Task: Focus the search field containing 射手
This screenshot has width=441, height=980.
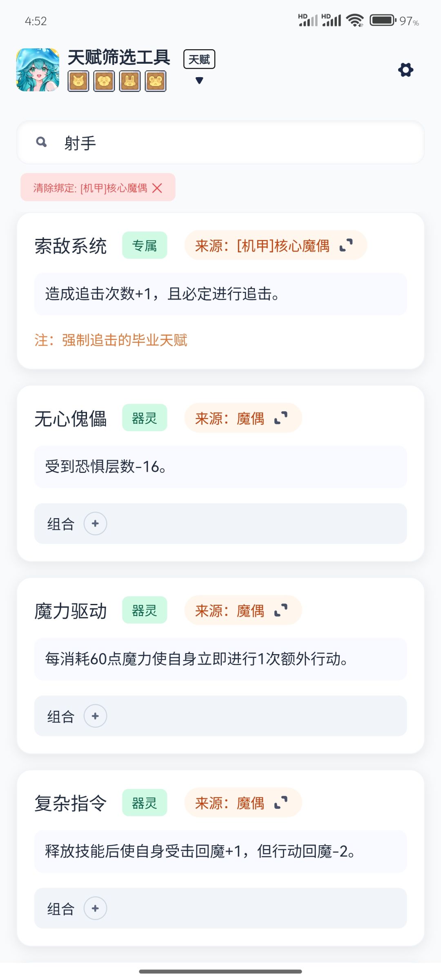Action: [220, 143]
